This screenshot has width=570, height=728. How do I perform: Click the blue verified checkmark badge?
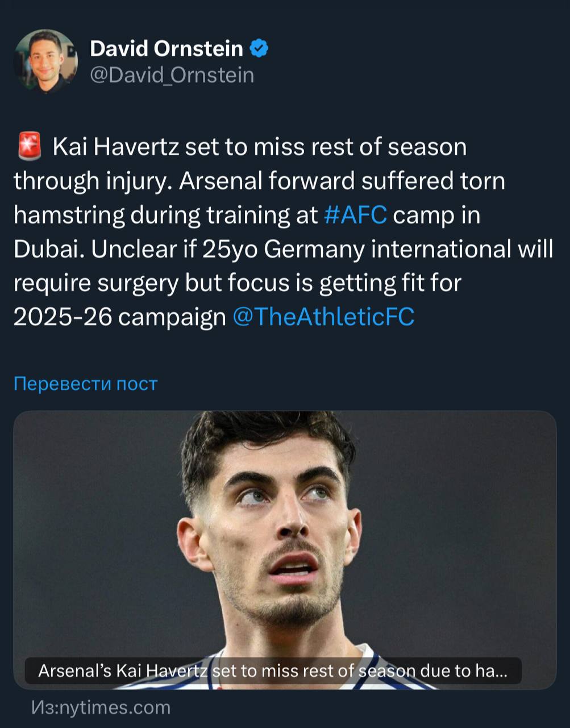[x=259, y=49]
